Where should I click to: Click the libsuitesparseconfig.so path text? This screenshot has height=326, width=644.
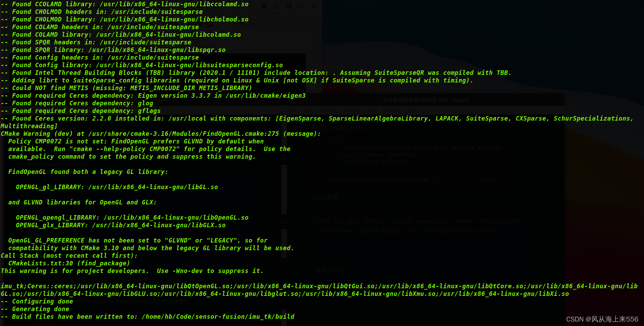[189, 65]
